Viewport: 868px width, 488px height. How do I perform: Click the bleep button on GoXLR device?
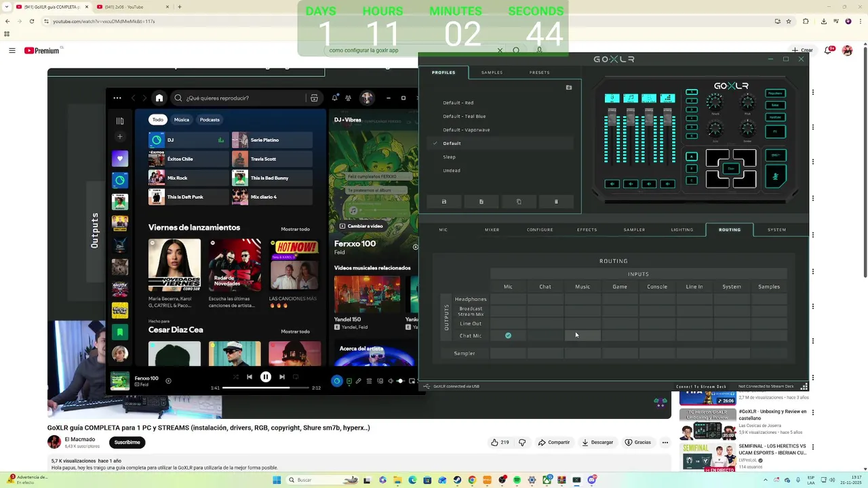776,155
